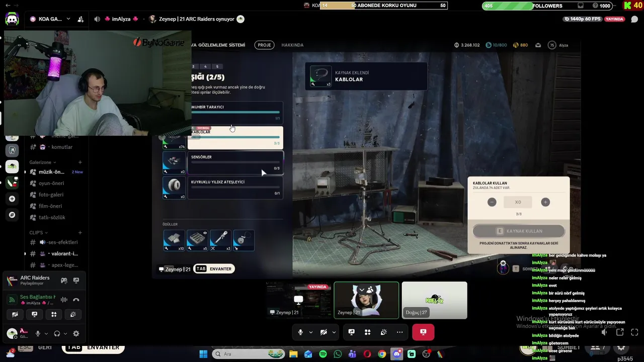Toggle mute in the call control bar
The width and height of the screenshot is (644, 362).
coord(300,332)
